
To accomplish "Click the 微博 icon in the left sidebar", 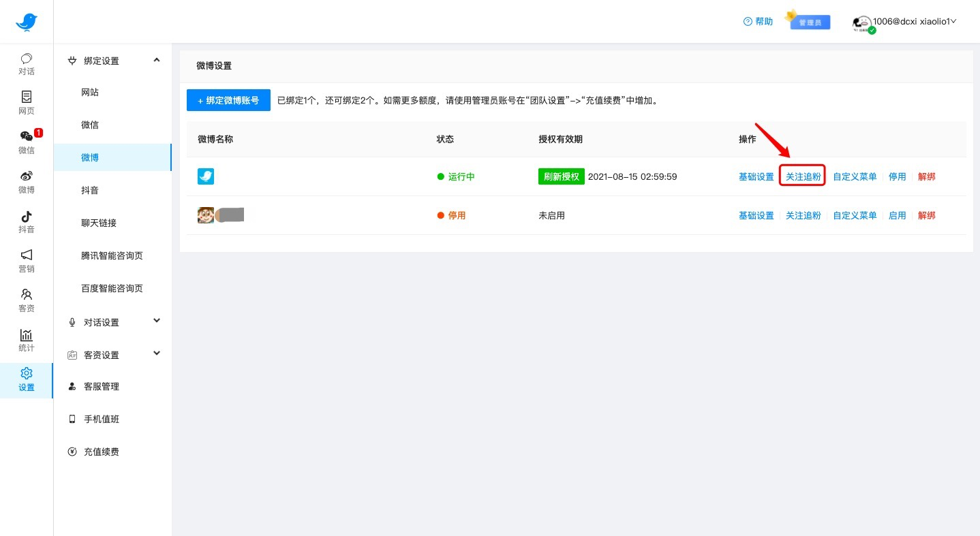I will pos(26,180).
